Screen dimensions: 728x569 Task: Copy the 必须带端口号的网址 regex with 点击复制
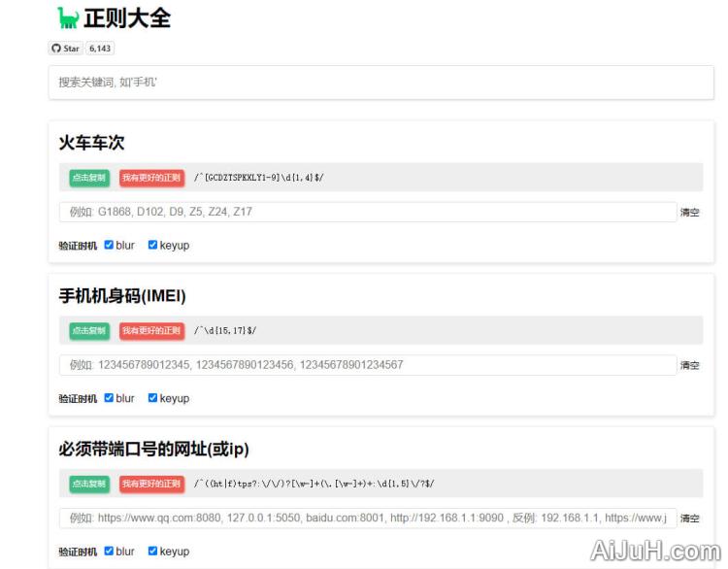(89, 484)
